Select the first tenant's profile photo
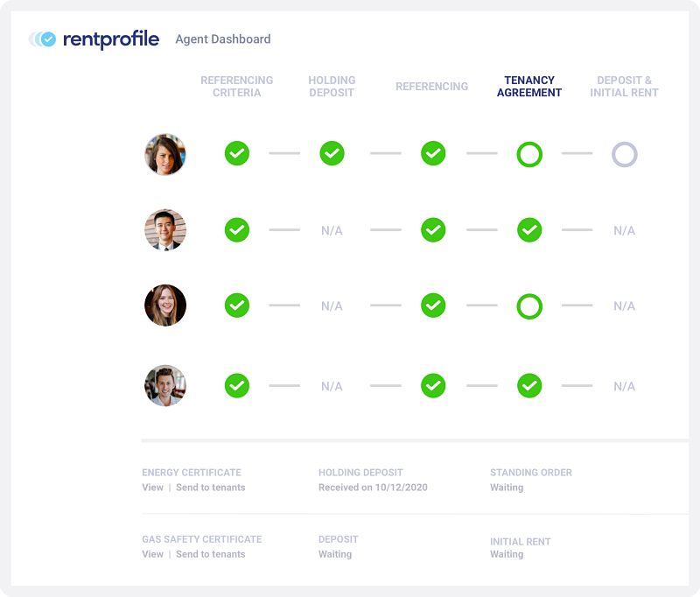The image size is (700, 597). (x=165, y=153)
